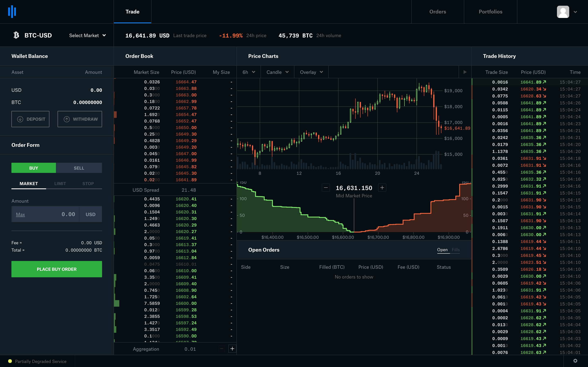Toggle the STOP order type tab
588x367 pixels.
tap(87, 183)
